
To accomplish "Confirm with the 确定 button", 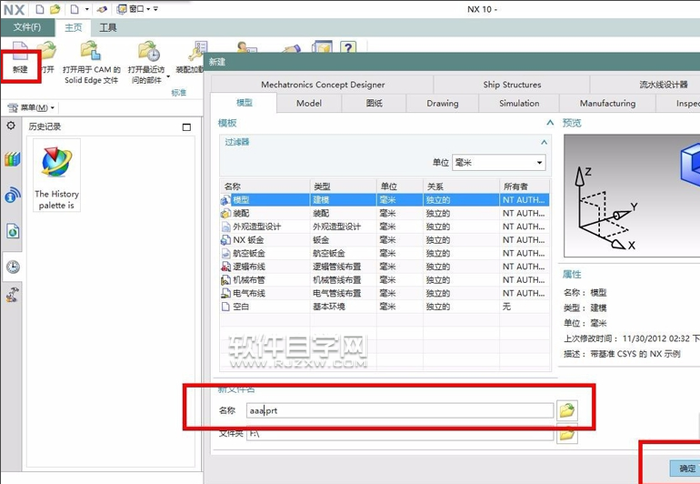I will point(686,468).
